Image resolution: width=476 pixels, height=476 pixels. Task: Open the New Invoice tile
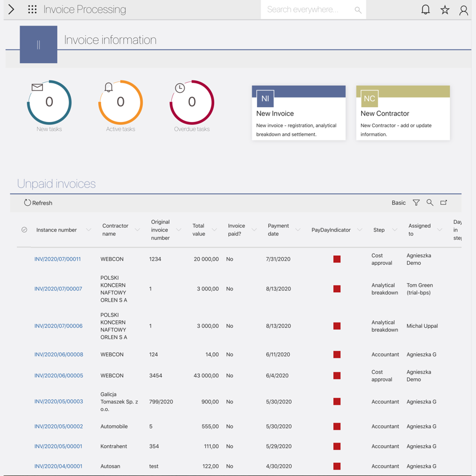(x=299, y=113)
